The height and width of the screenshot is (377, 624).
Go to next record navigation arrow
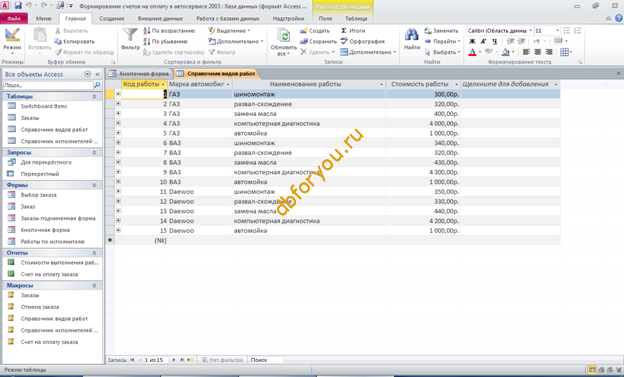coord(174,360)
